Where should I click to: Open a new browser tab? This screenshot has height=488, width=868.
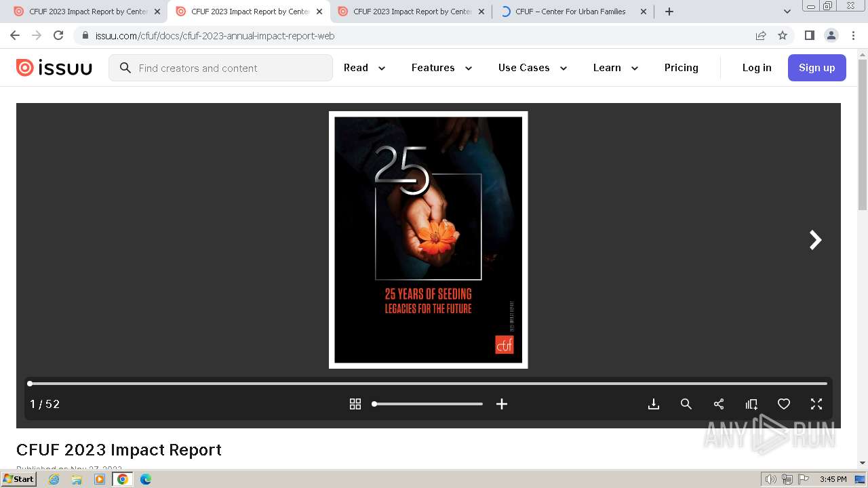tap(669, 12)
